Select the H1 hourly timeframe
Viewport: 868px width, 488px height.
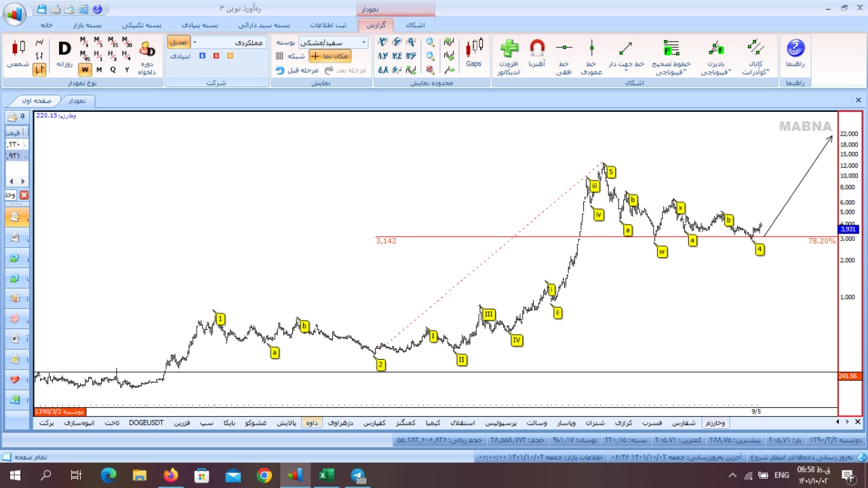(x=99, y=56)
